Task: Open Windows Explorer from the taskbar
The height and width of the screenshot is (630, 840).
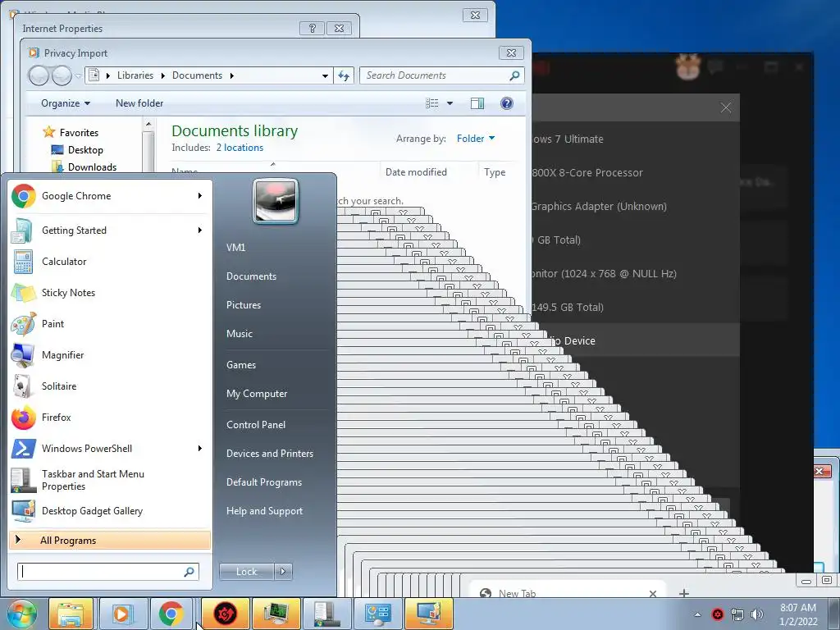Action: point(71,614)
